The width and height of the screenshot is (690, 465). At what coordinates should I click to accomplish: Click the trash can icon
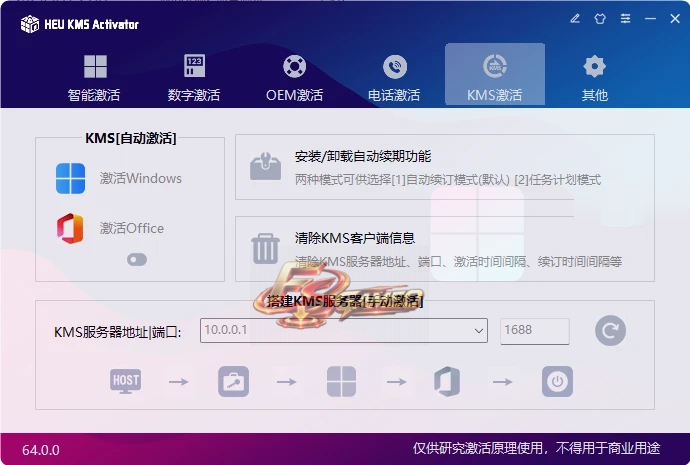pos(265,249)
